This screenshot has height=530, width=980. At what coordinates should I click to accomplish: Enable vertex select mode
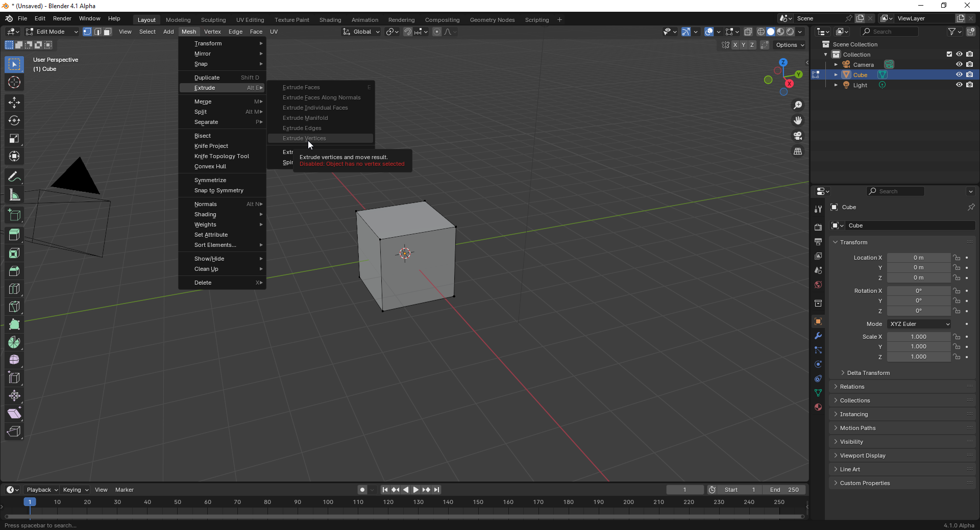tap(87, 32)
